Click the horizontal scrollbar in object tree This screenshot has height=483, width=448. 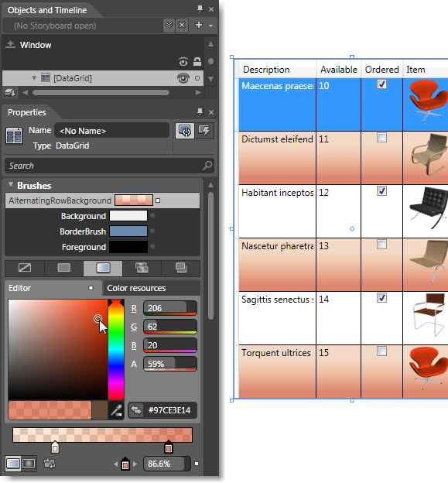(x=101, y=92)
